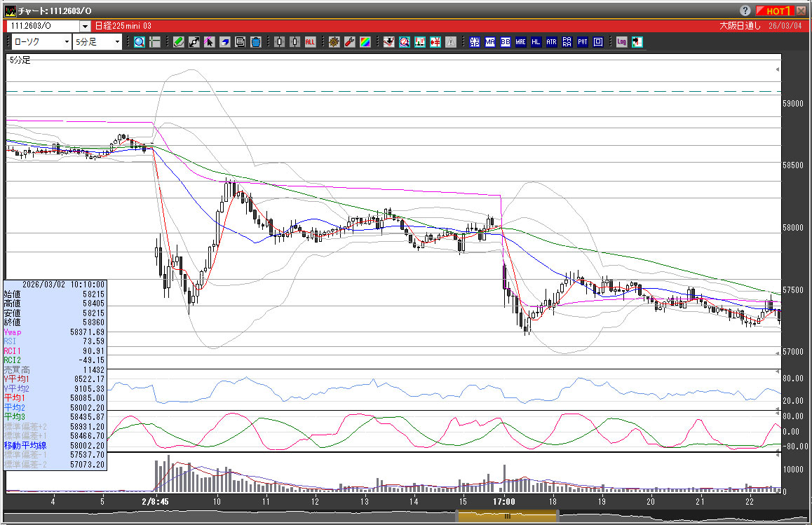
Task: Expand the 111.2603/O symbol dropdown
Action: (85, 26)
